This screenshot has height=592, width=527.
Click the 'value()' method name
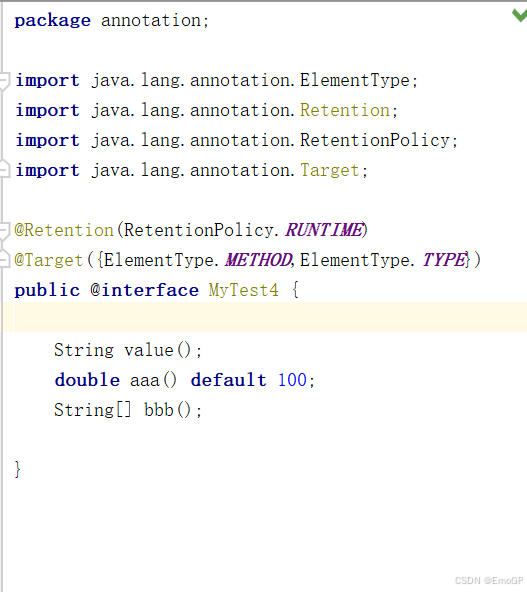[x=159, y=350]
